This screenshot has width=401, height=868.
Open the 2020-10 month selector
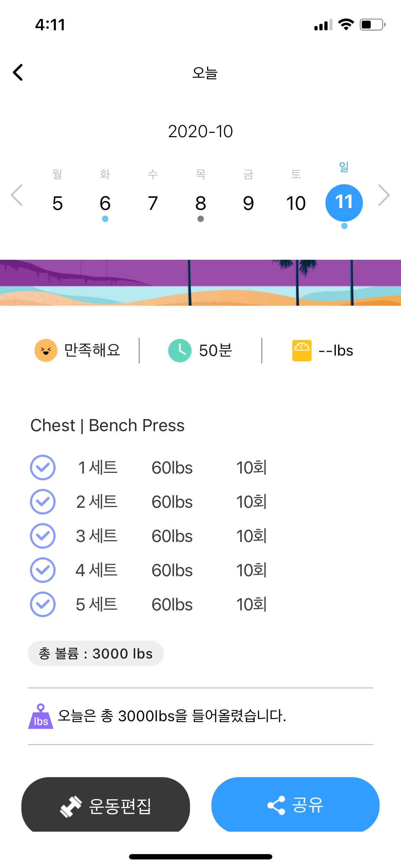(x=200, y=131)
